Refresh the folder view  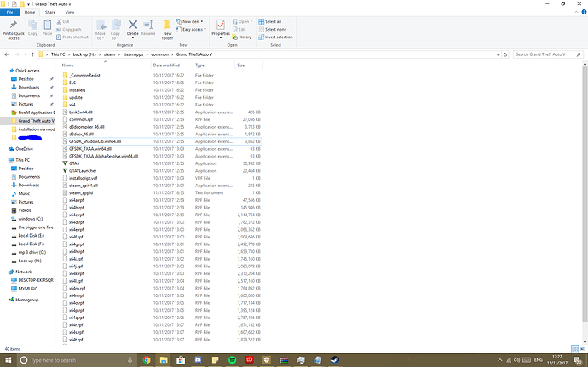[505, 54]
